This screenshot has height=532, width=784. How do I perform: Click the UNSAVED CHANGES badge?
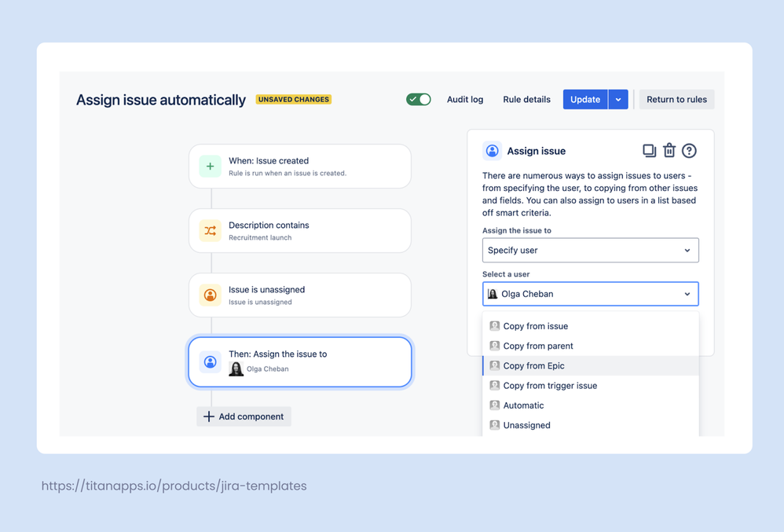(294, 100)
